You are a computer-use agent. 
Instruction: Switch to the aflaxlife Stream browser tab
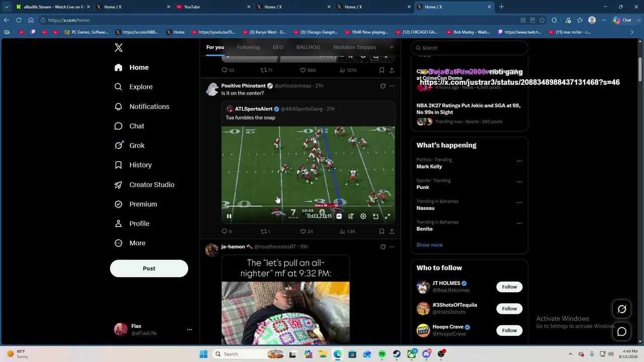(53, 7)
